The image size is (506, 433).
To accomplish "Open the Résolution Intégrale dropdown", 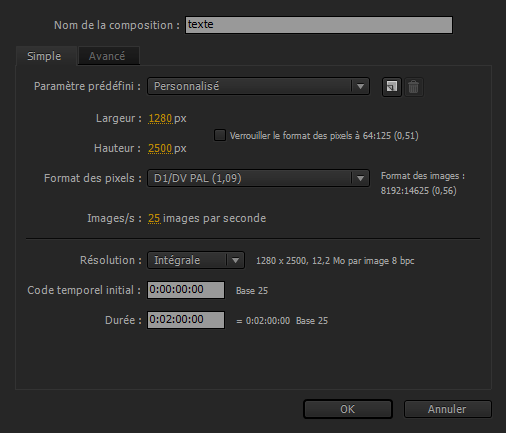I will coord(196,260).
